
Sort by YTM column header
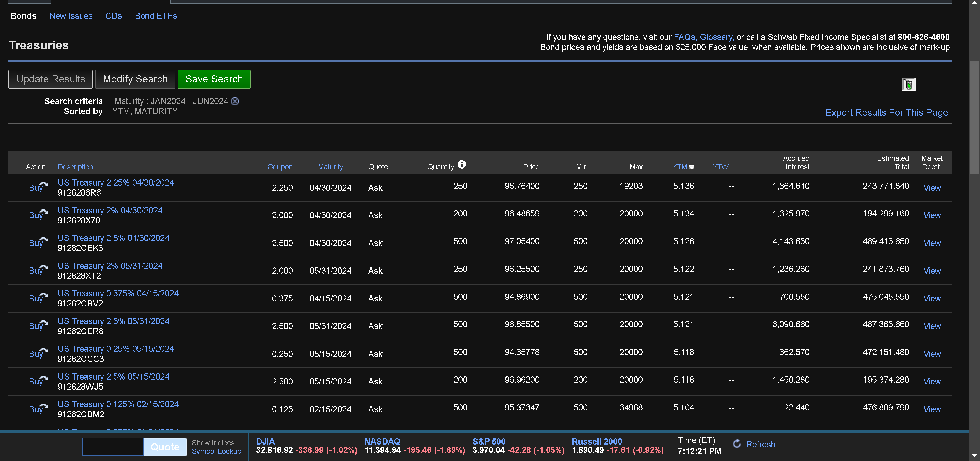pyautogui.click(x=679, y=167)
